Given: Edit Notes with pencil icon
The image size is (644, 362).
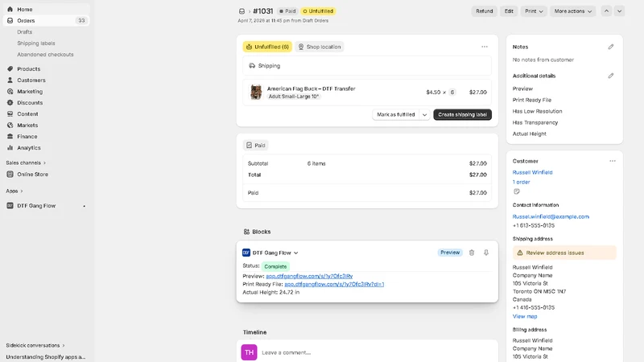Looking at the screenshot, I should pos(611,47).
